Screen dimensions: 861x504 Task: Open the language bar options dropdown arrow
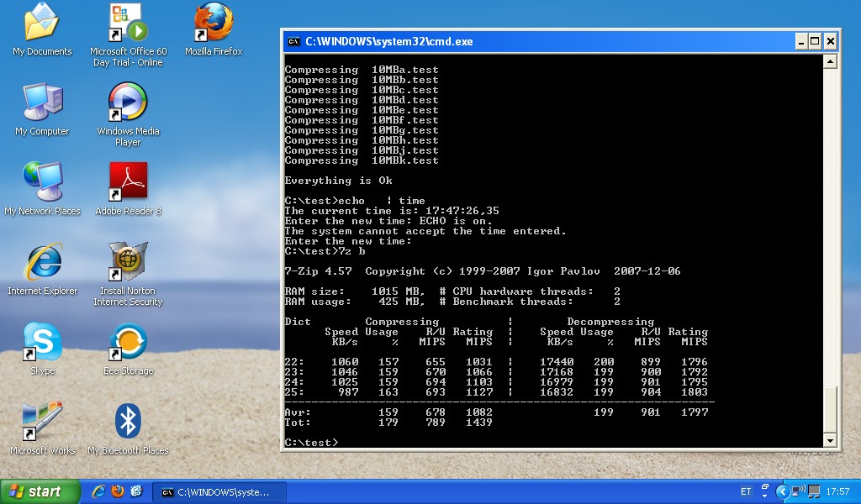(x=765, y=496)
